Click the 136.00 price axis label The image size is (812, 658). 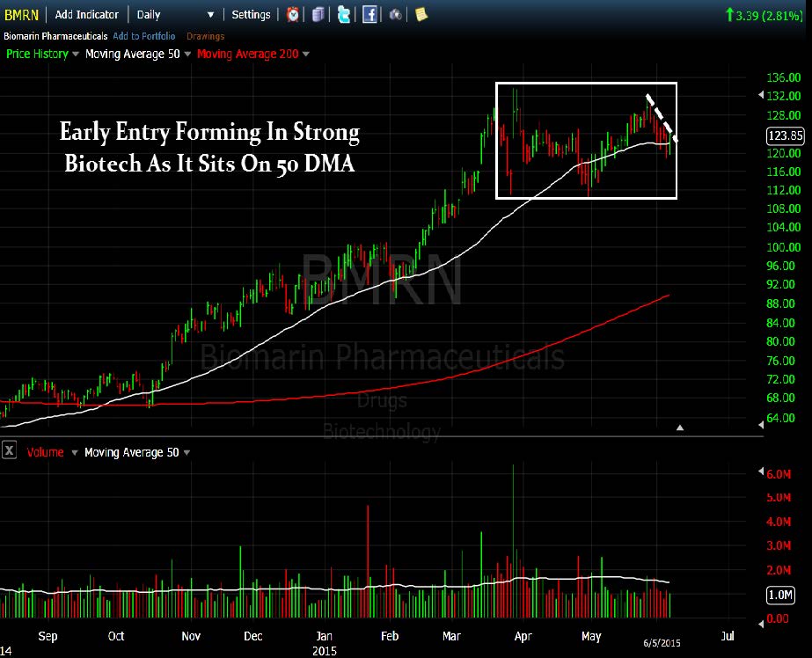coord(784,77)
